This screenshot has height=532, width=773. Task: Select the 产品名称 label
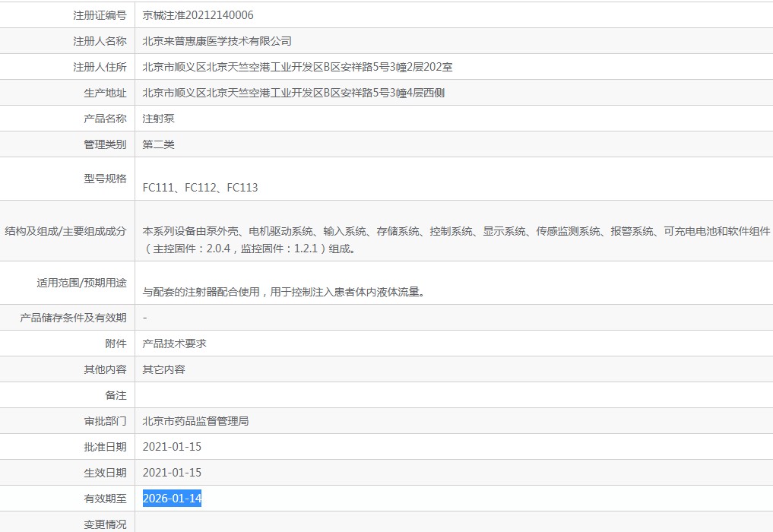105,119
